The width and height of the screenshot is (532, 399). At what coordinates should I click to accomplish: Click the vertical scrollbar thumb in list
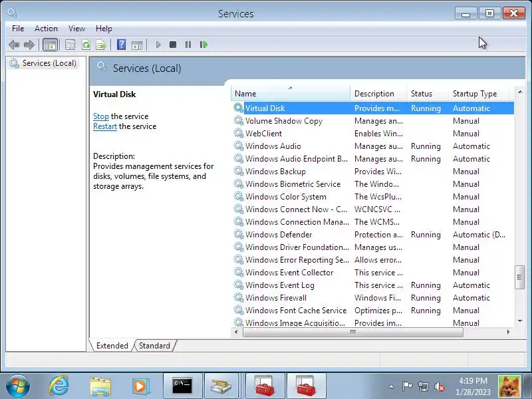coord(519,277)
